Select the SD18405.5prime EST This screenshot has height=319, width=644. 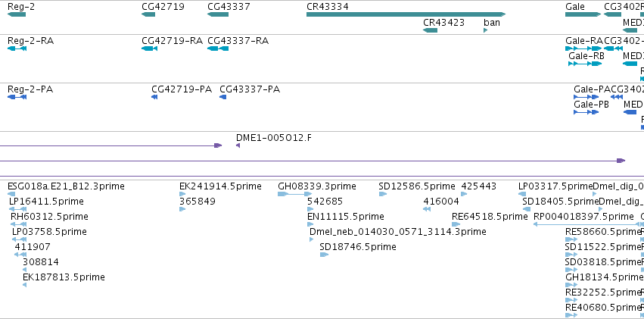526,209
